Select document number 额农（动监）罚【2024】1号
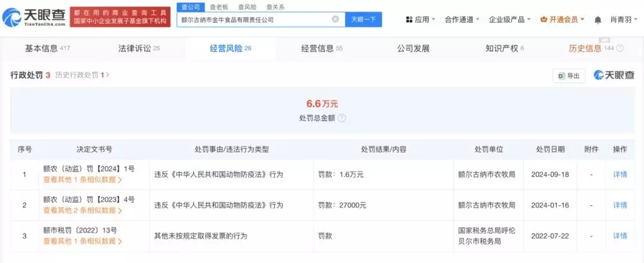This screenshot has height=263, width=644. coord(89,169)
